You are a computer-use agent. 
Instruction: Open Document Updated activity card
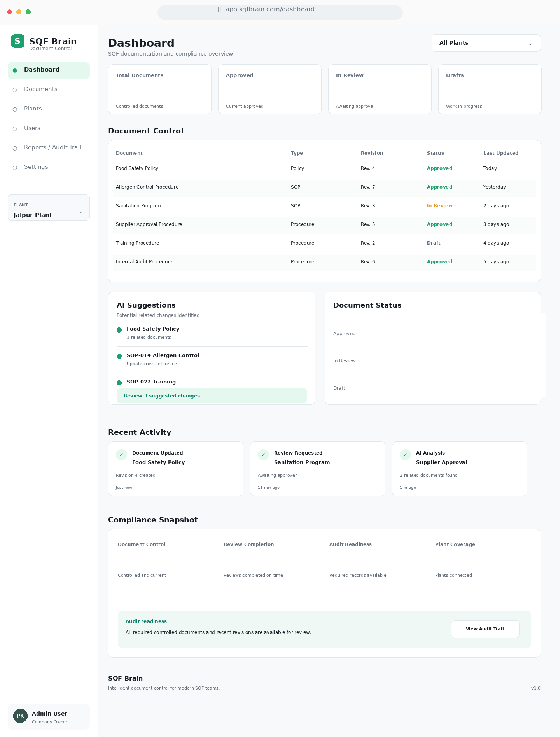pyautogui.click(x=176, y=469)
